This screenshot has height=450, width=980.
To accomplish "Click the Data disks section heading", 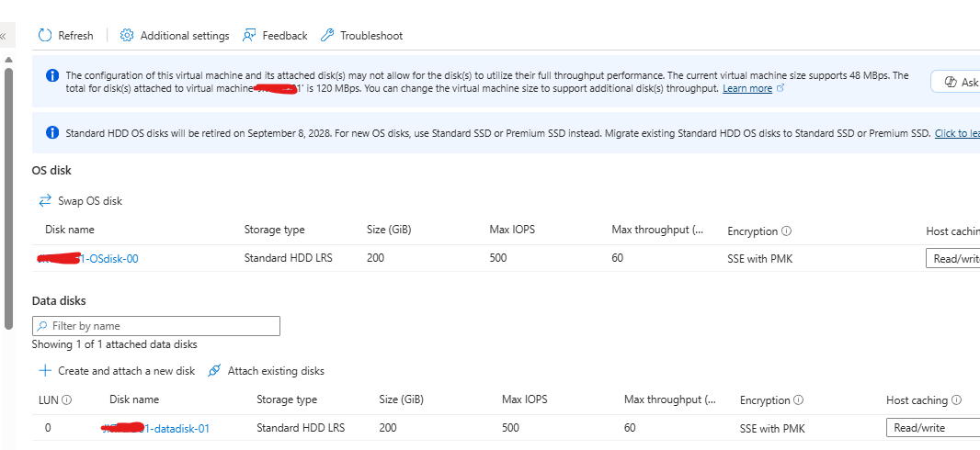I will point(59,301).
